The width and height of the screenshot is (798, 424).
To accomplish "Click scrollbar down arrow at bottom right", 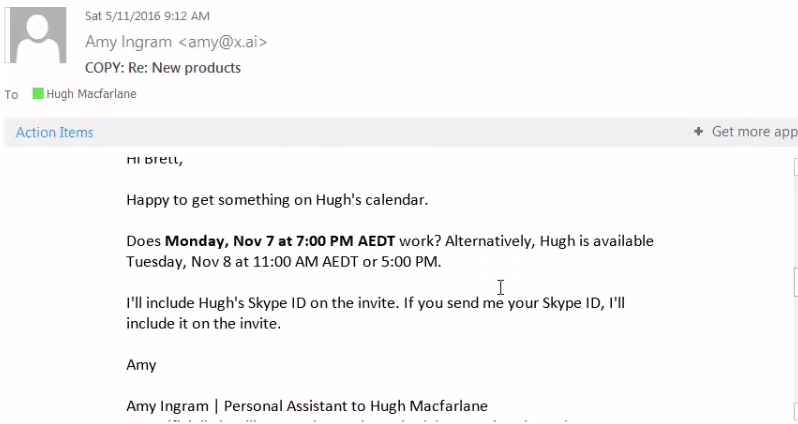I will point(794,414).
